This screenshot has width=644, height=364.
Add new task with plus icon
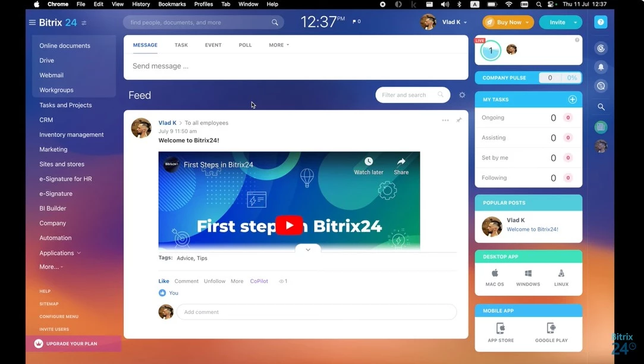click(572, 99)
